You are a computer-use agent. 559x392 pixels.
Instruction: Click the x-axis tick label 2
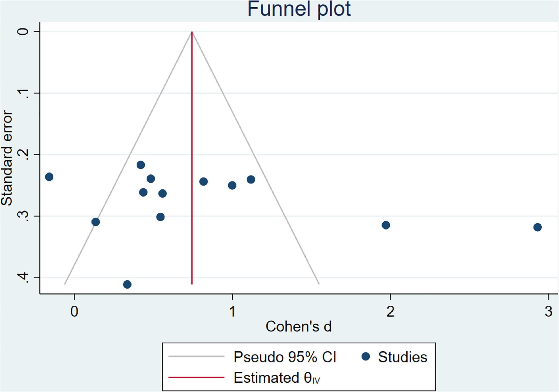390,312
